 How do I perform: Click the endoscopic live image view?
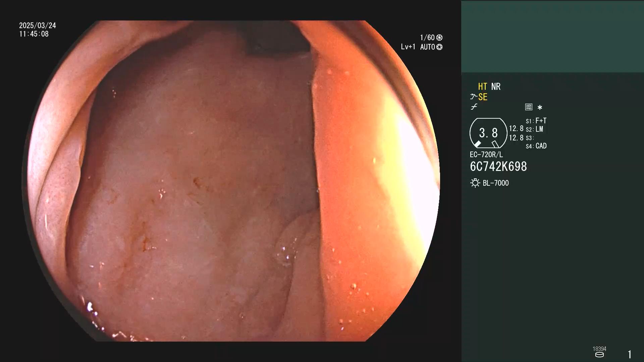click(x=231, y=181)
